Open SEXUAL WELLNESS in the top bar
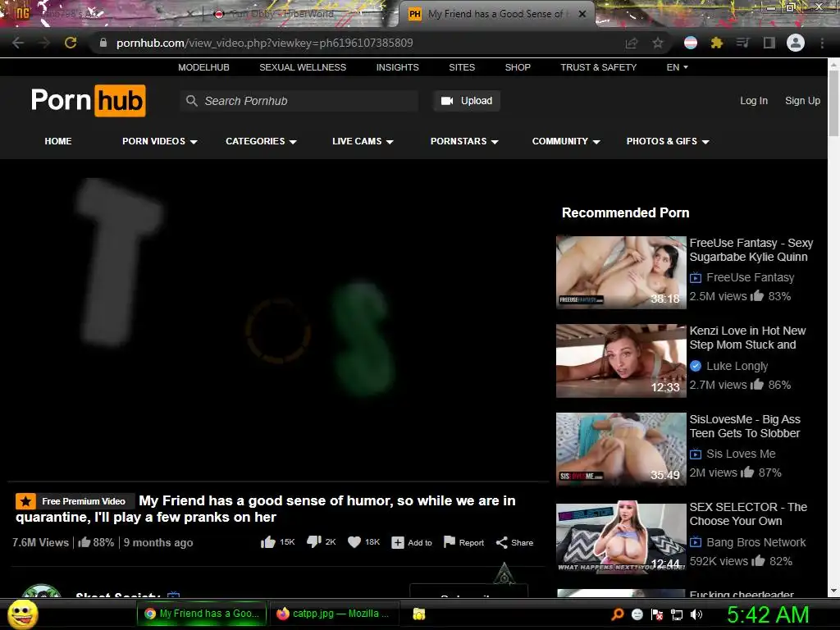 click(x=303, y=67)
